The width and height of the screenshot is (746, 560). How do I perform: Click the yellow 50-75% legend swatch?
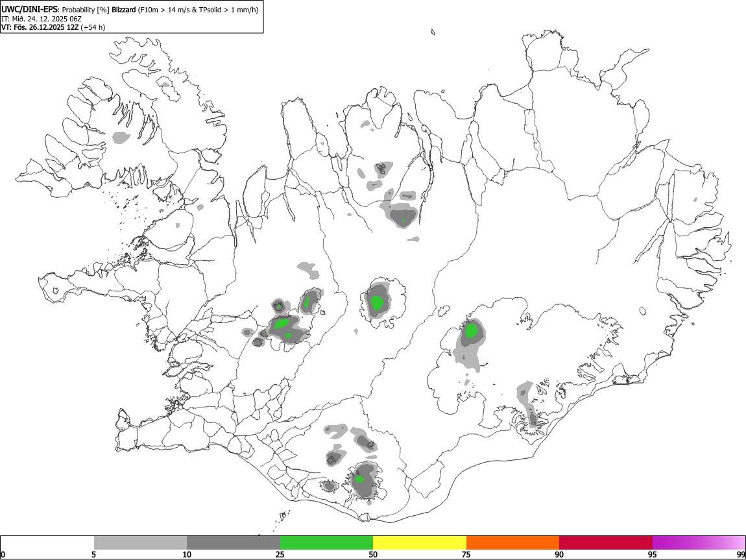(420, 543)
